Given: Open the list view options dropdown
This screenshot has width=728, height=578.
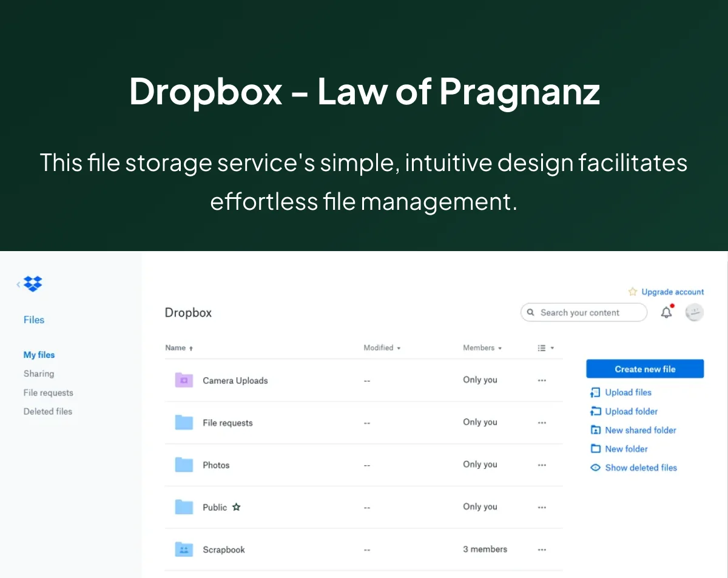Looking at the screenshot, I should (545, 348).
